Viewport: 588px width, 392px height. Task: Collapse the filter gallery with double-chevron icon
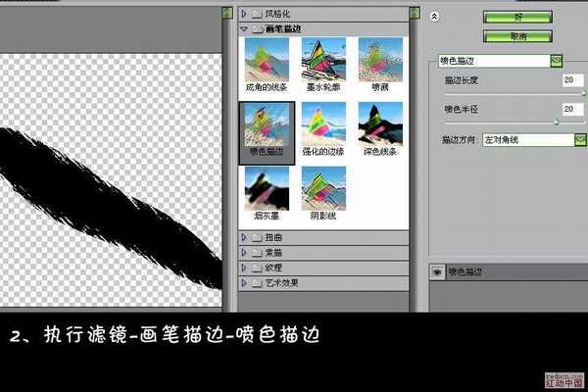(434, 16)
